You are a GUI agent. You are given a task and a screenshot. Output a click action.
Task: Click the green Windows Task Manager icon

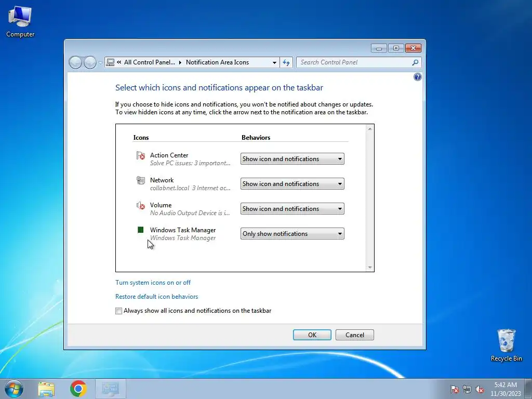[x=140, y=230]
